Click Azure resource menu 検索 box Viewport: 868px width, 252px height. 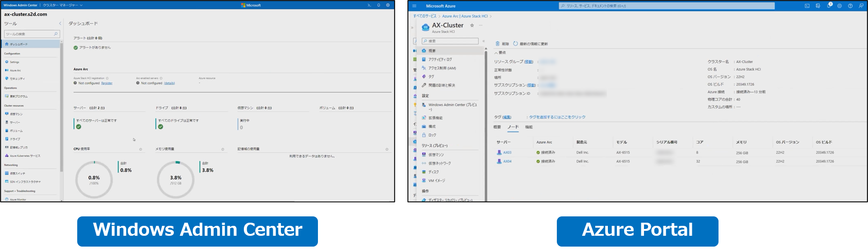[x=450, y=41]
